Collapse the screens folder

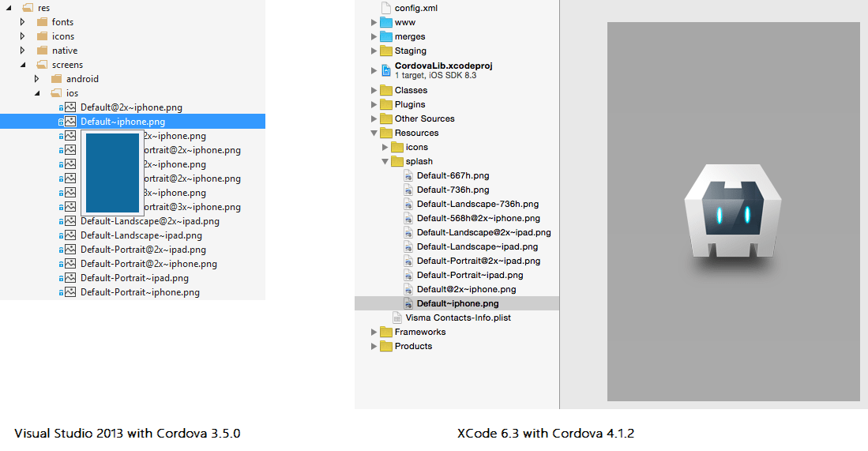click(23, 65)
